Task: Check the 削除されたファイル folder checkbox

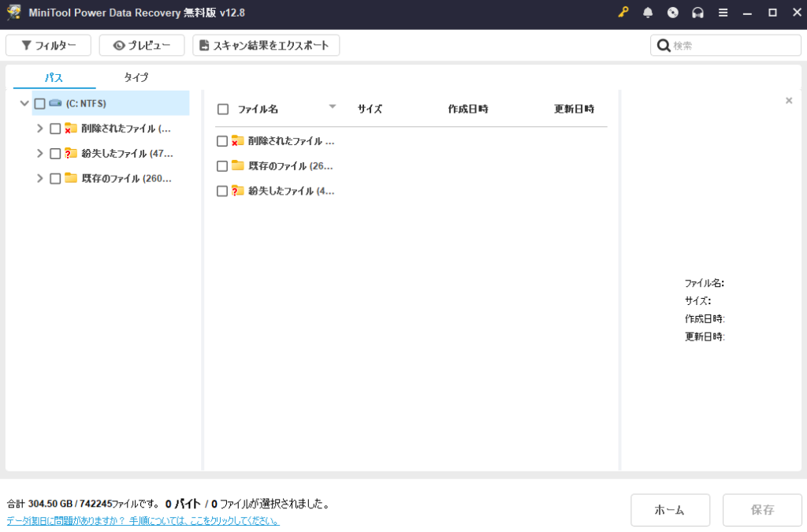Action: tap(54, 128)
